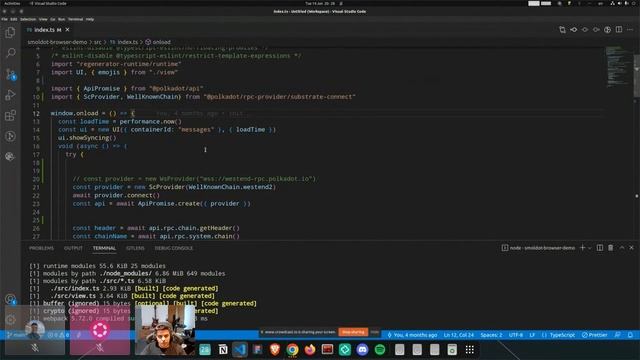Image resolution: width=640 pixels, height=360 pixels.
Task: Kill terminal with trash icon
Action: (611, 248)
